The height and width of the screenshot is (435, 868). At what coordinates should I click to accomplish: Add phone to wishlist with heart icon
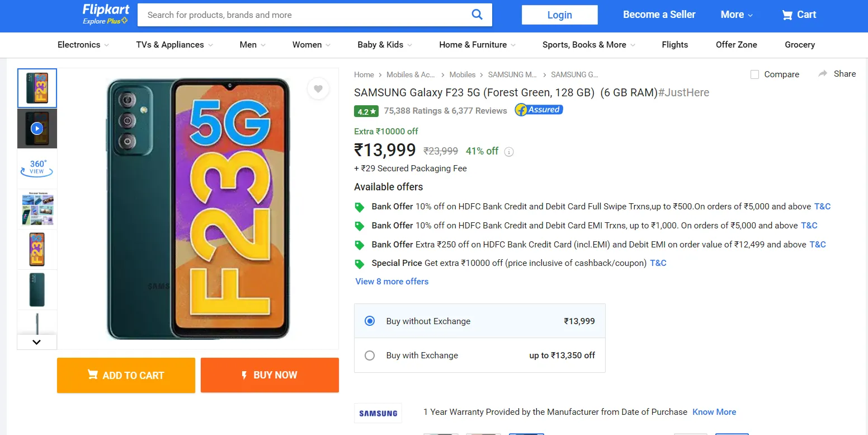click(318, 88)
